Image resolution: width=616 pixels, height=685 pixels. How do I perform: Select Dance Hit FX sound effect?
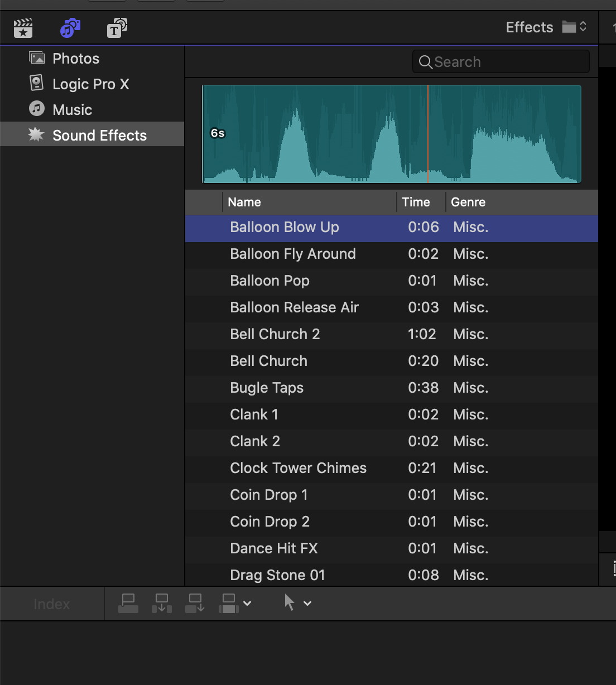(x=392, y=549)
